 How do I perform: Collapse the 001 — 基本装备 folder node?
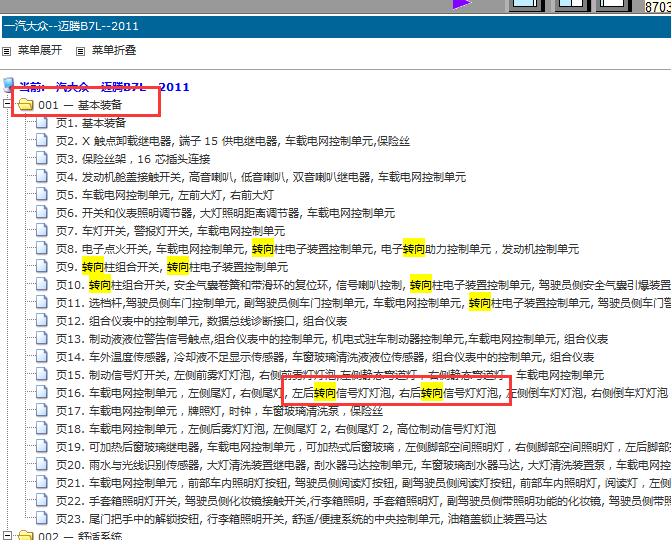click(6, 104)
